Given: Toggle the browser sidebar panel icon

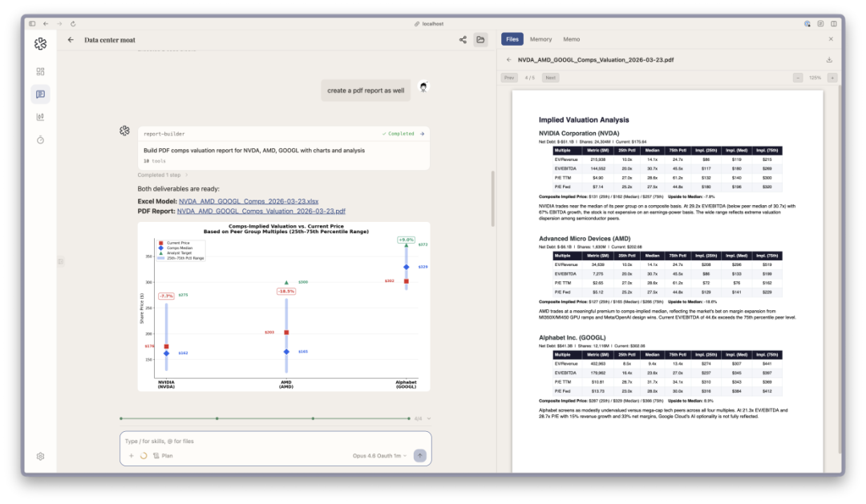Looking at the screenshot, I should pyautogui.click(x=33, y=24).
